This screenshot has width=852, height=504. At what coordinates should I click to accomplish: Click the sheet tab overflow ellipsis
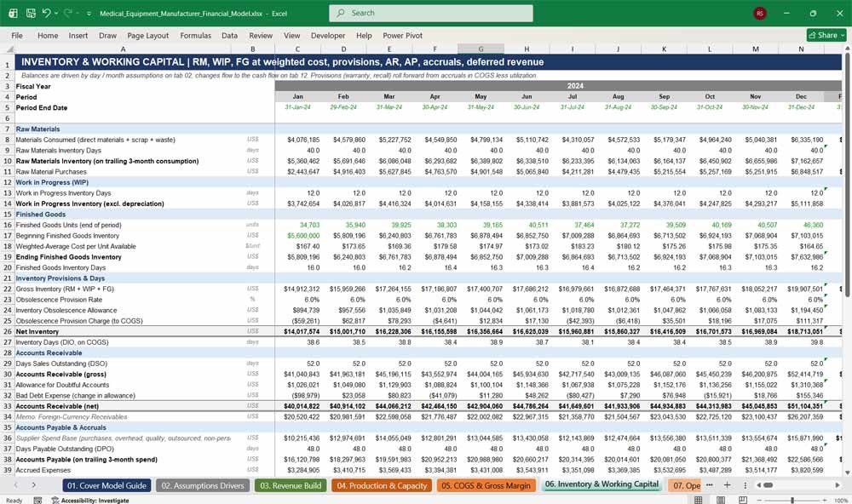pyautogui.click(x=710, y=485)
